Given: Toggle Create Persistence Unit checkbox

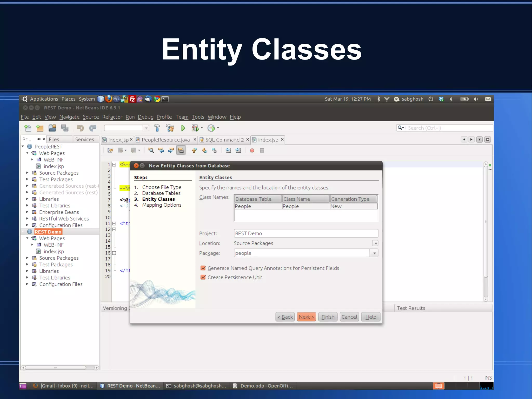Looking at the screenshot, I should [x=203, y=277].
